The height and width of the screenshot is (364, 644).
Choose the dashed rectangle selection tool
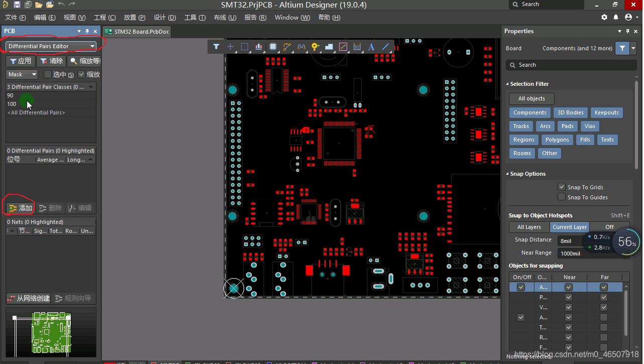tap(244, 47)
